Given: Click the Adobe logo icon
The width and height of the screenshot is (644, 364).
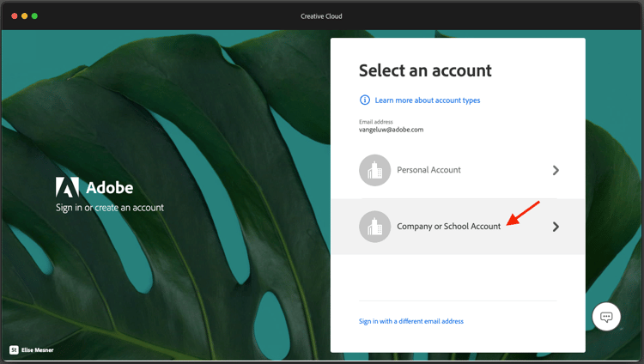Looking at the screenshot, I should (67, 187).
